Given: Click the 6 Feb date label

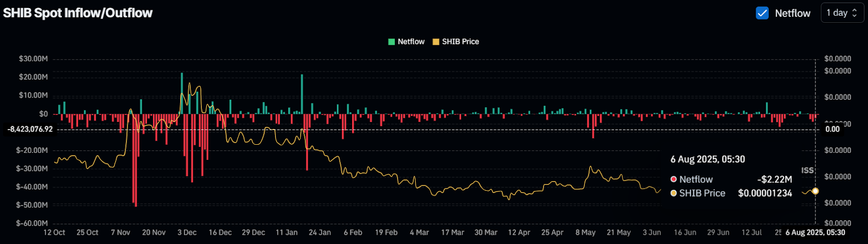Looking at the screenshot, I should 353,232.
